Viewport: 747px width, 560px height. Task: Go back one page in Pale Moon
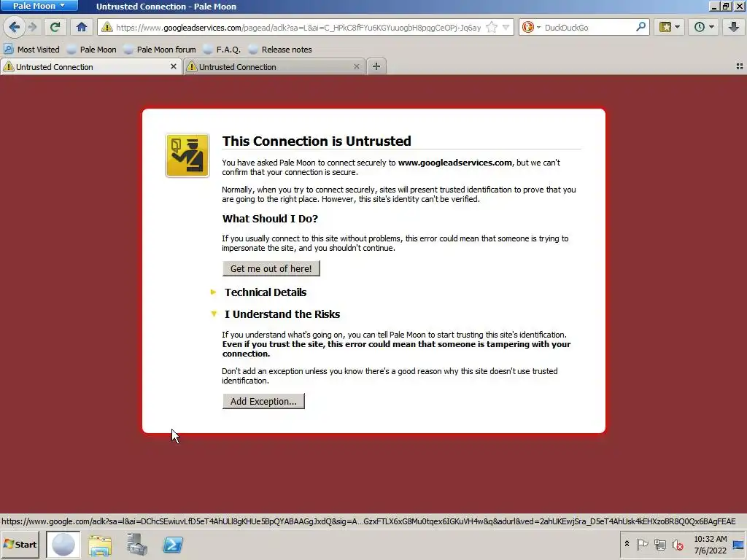15,27
